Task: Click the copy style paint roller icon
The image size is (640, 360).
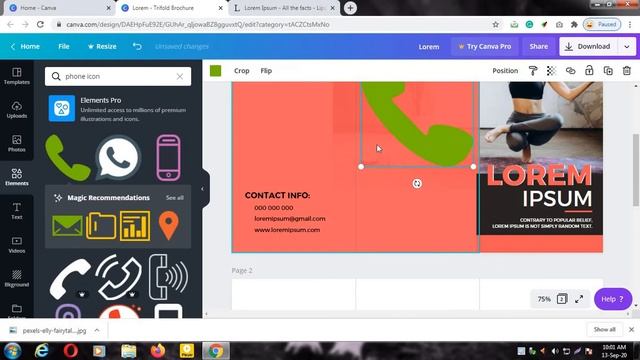Action: click(533, 71)
